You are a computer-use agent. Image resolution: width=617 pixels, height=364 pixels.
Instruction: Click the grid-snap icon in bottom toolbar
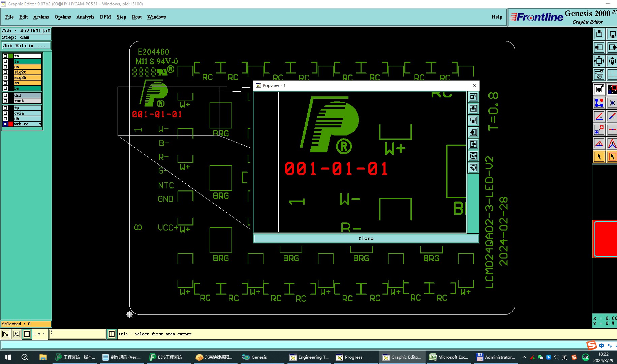(x=27, y=334)
